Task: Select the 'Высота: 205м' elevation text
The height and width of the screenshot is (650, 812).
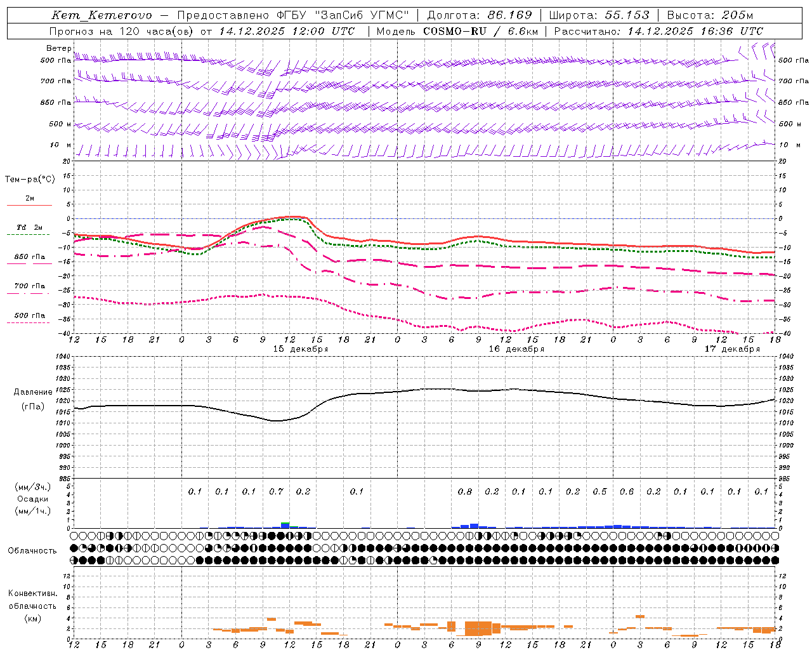Action: [710, 15]
